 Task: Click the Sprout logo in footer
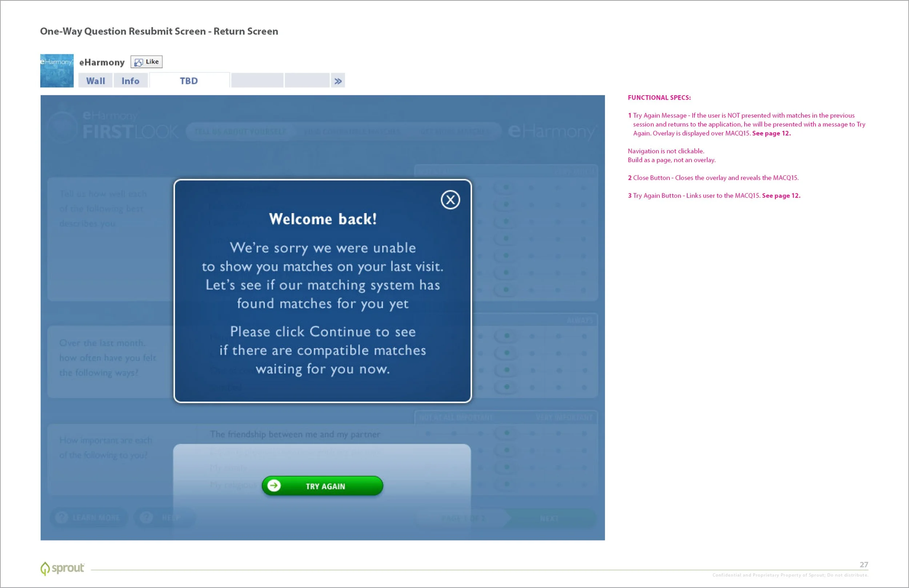tap(62, 568)
